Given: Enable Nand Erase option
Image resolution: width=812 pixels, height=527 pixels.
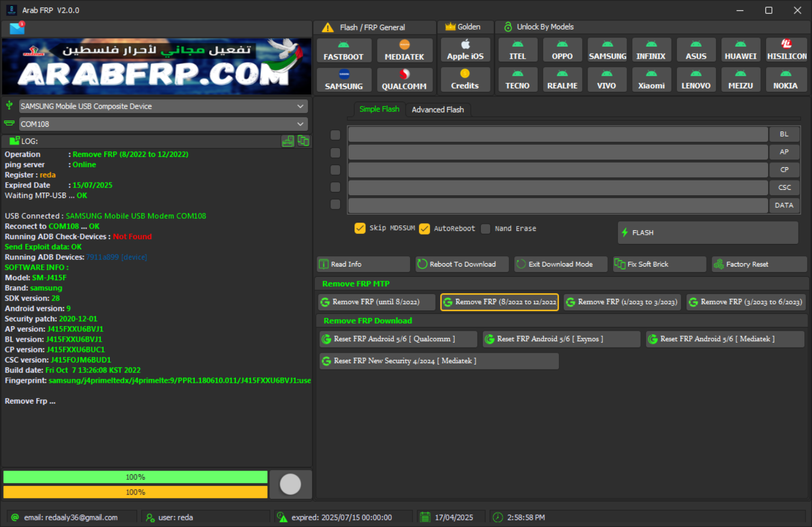Looking at the screenshot, I should (x=486, y=229).
